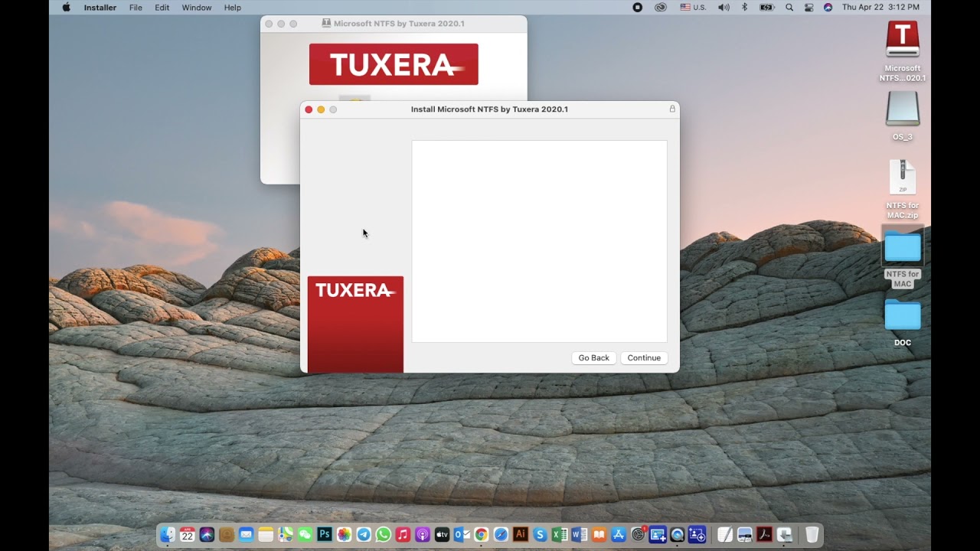Open Safari from the Dock

point(501,534)
